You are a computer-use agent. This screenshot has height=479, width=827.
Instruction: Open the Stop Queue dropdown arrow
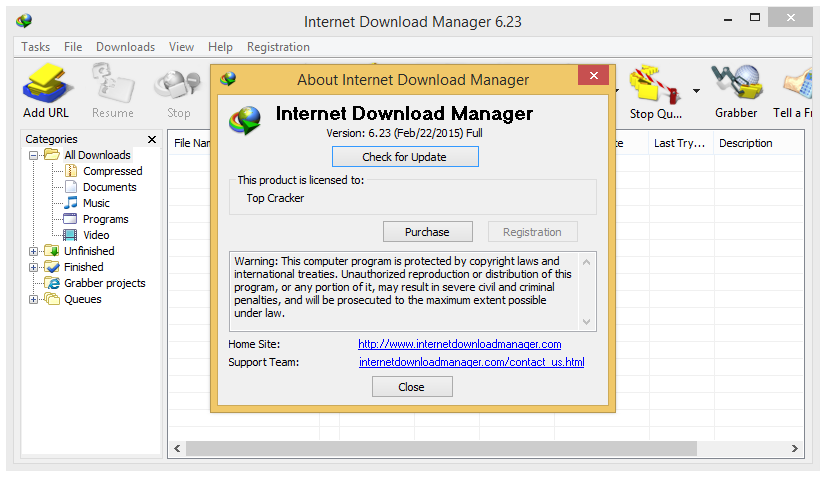point(696,91)
